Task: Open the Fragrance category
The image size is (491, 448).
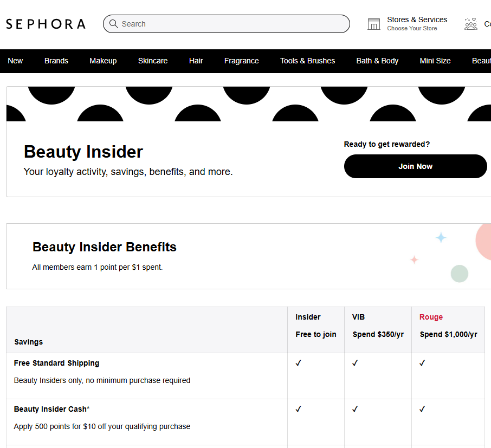Action: coord(241,61)
